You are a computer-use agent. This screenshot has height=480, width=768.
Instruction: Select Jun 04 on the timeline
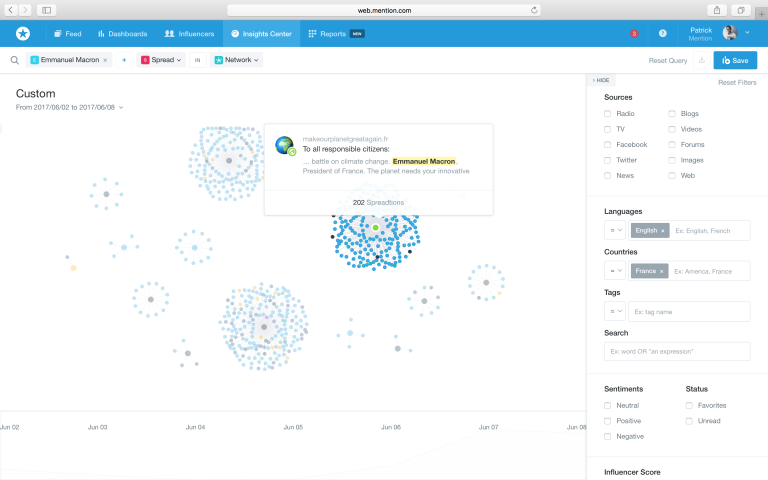195,427
